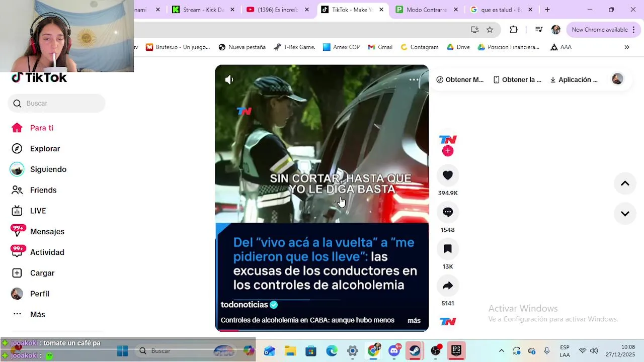
Task: Open the Contagram bookmark
Action: [x=419, y=47]
